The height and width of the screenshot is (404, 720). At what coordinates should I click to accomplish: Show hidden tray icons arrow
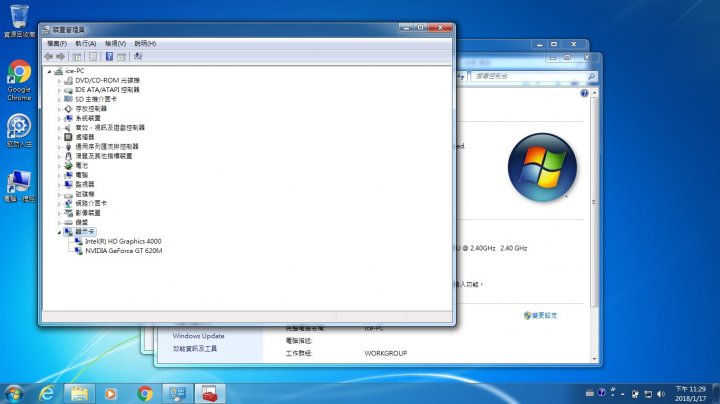[x=623, y=394]
